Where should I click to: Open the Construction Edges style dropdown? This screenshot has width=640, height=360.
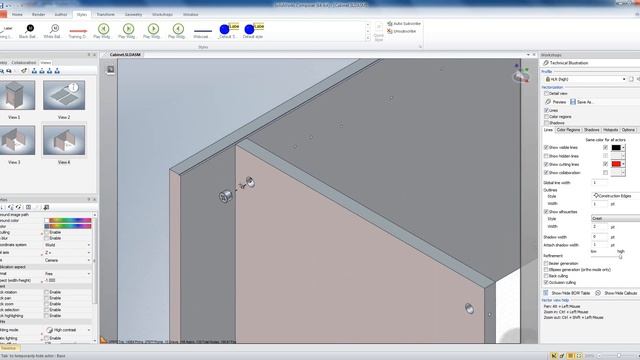click(x=616, y=196)
